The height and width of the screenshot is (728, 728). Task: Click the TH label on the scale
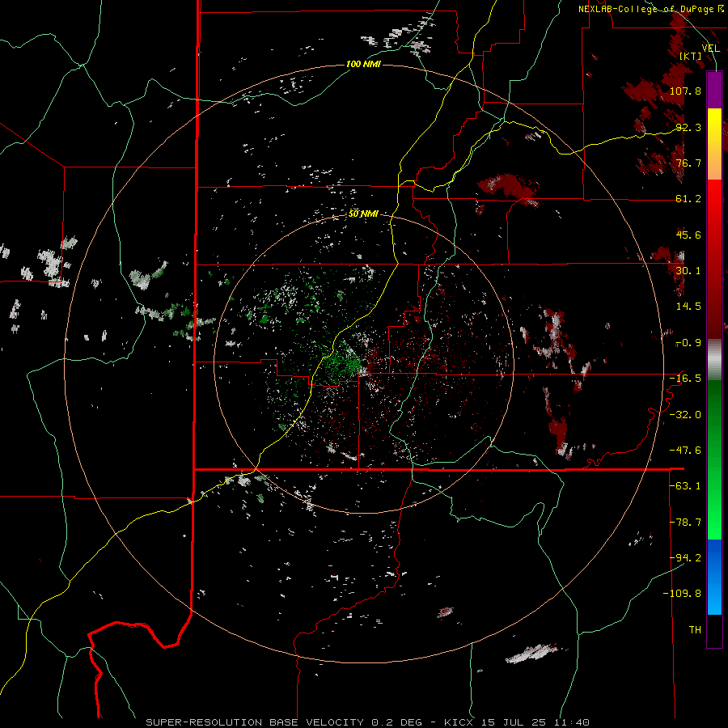695,630
